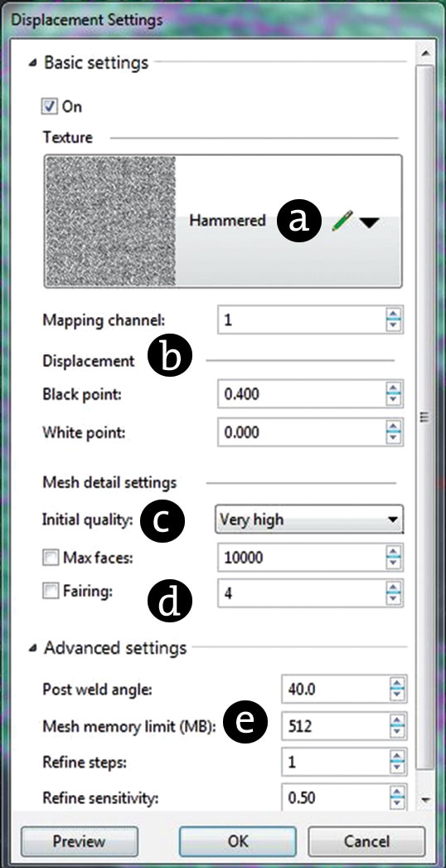
Task: Click the vertical scrollbar thumb
Action: click(x=425, y=417)
